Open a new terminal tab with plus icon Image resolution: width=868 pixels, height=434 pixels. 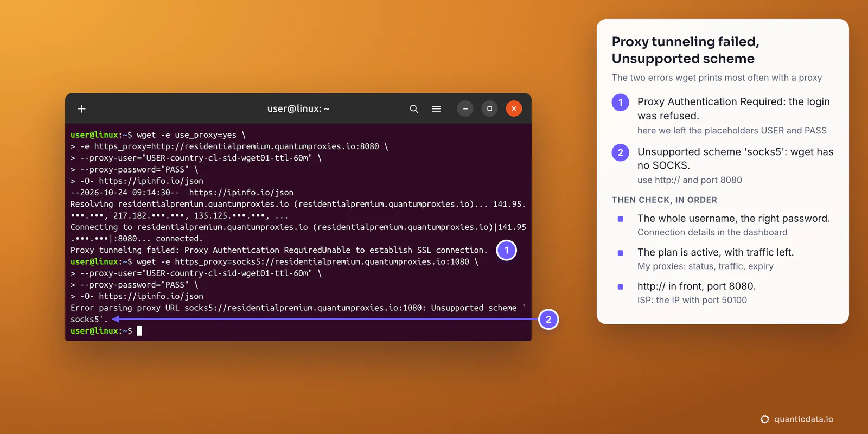[82, 109]
